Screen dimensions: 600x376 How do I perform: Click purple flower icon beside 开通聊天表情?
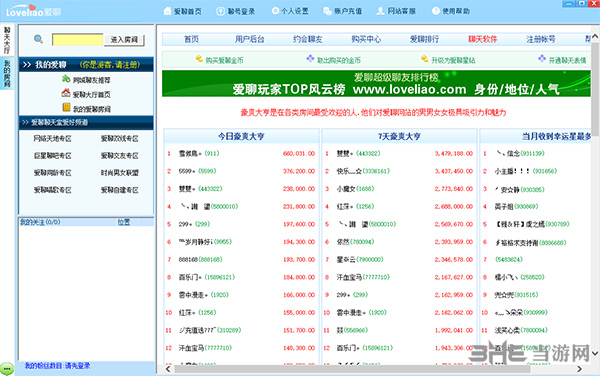coord(542,59)
